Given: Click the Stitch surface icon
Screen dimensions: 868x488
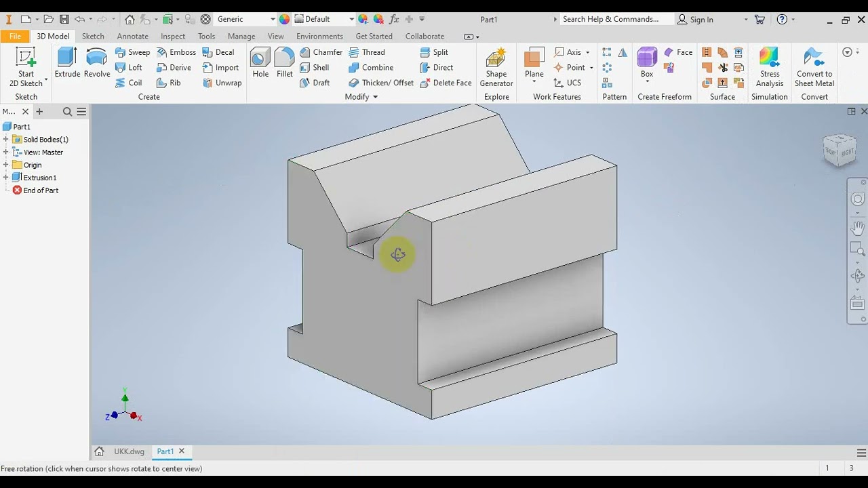Looking at the screenshot, I should tap(707, 52).
